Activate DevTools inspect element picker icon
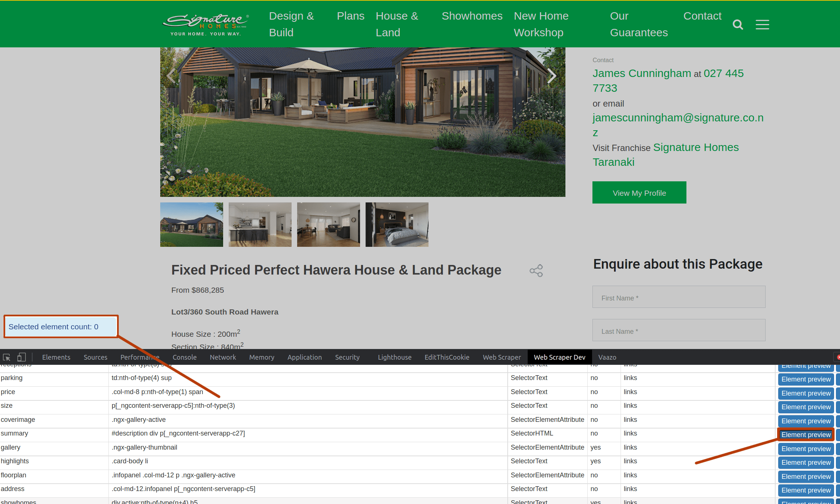This screenshot has width=840, height=504. click(x=7, y=357)
